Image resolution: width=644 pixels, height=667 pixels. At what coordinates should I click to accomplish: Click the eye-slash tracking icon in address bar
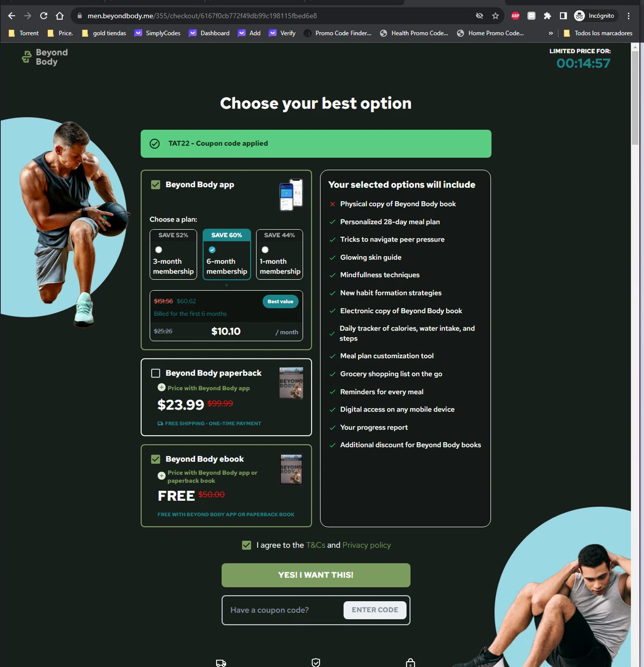pyautogui.click(x=479, y=16)
